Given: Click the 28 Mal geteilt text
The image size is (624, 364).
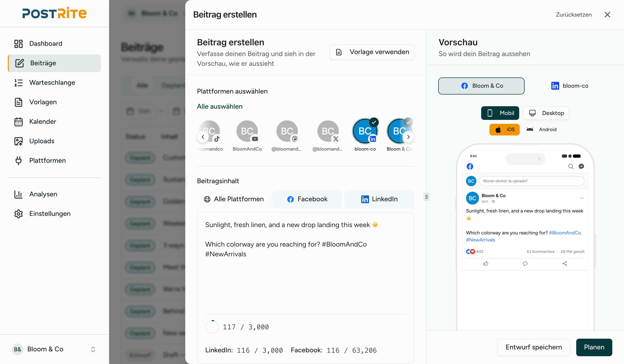Looking at the screenshot, I should click(572, 252).
